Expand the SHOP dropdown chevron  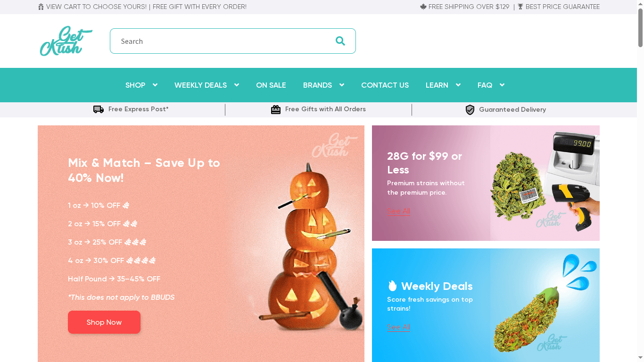point(155,85)
